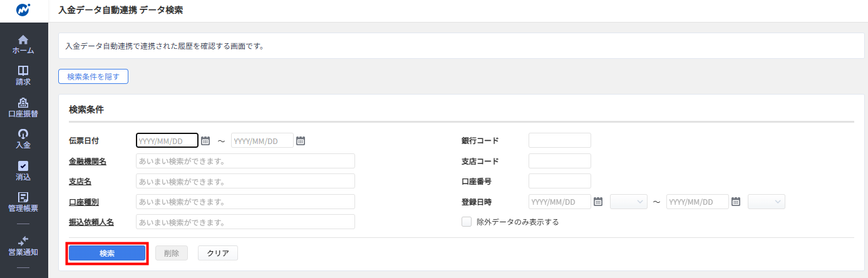Focus the 金融機関名 input field
The height and width of the screenshot is (278, 868).
[245, 161]
